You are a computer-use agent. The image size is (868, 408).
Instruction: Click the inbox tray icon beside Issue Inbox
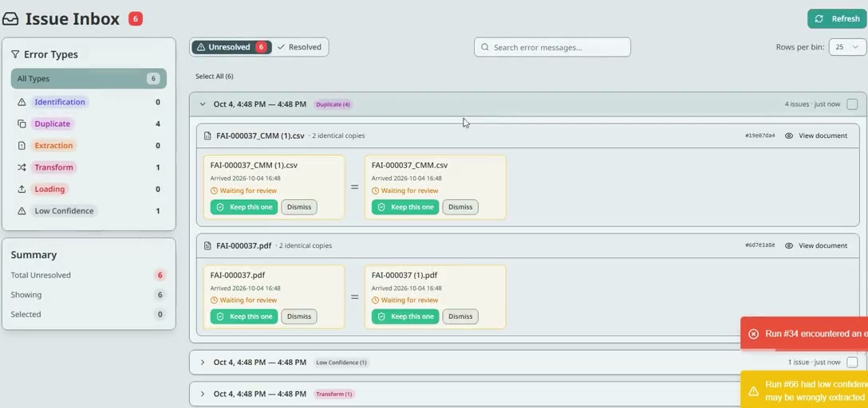tap(10, 19)
